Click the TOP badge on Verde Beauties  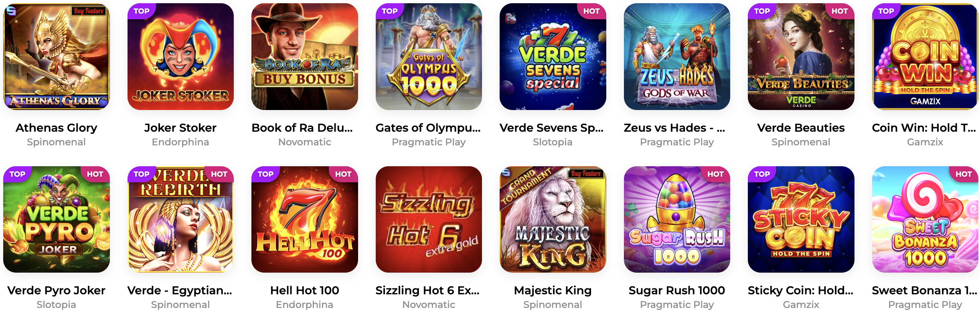(762, 11)
